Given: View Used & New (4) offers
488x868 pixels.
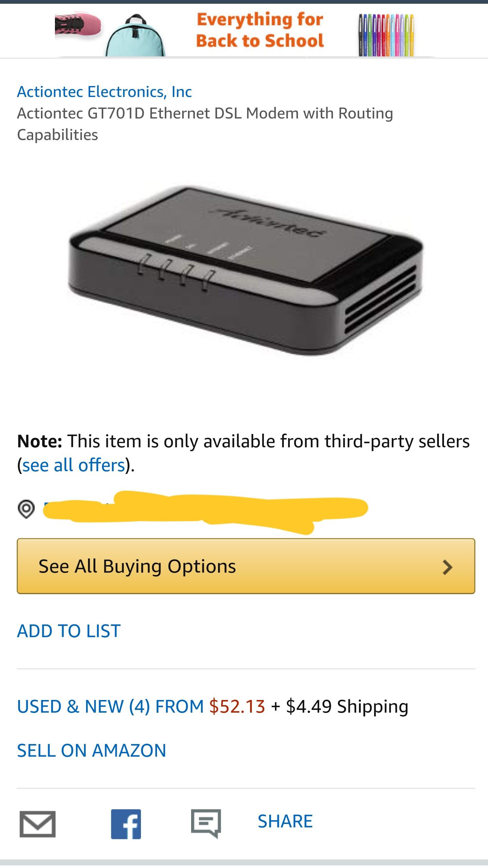Looking at the screenshot, I should tap(110, 706).
